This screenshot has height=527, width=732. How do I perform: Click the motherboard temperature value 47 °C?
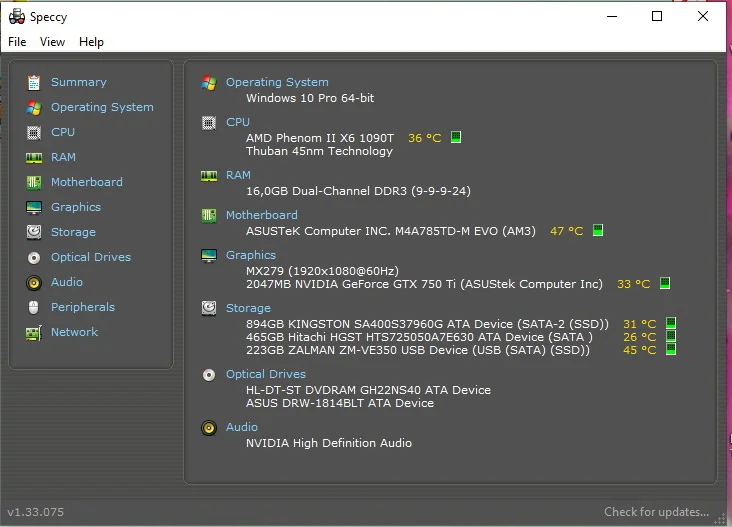coord(566,231)
